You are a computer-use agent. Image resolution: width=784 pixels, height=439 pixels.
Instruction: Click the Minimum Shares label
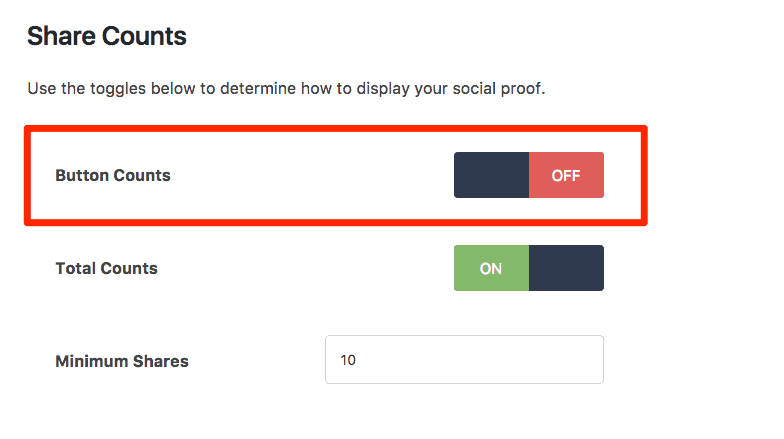[122, 361]
